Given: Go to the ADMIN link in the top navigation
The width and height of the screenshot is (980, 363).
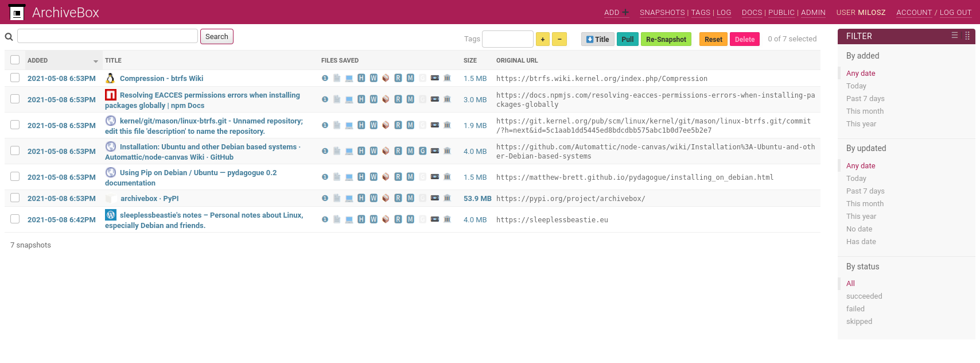Looking at the screenshot, I should (x=813, y=13).
